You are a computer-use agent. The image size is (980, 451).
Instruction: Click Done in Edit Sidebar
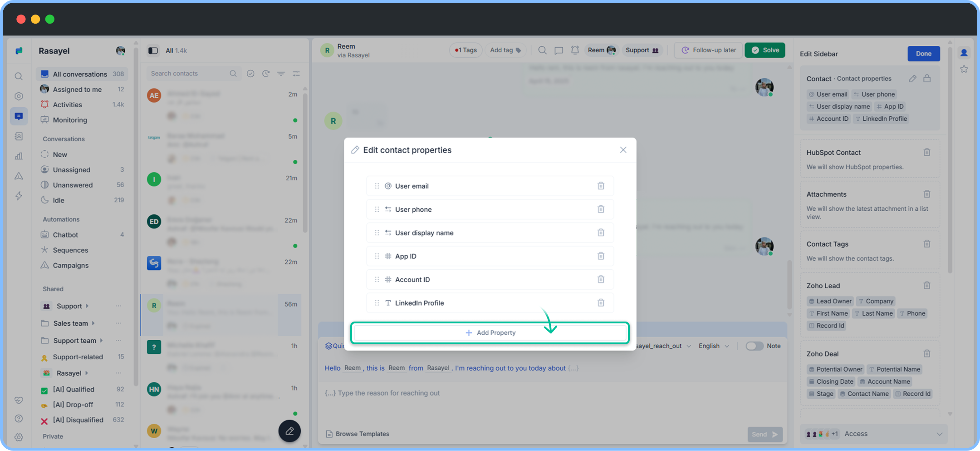coord(923,54)
